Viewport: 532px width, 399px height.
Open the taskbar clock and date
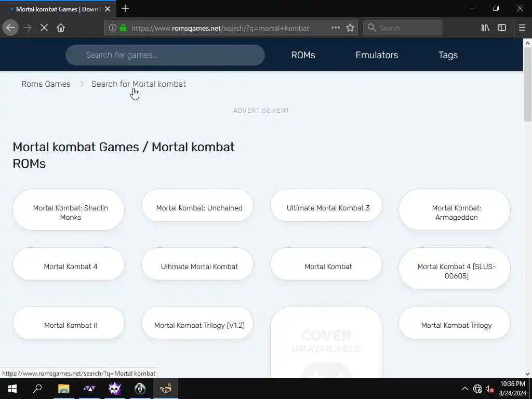tap(513, 389)
